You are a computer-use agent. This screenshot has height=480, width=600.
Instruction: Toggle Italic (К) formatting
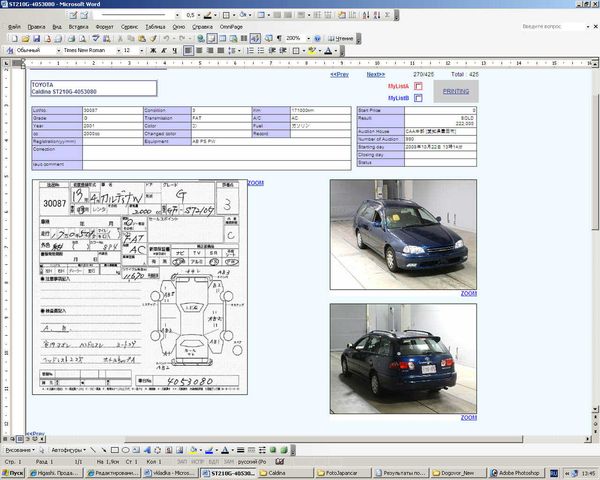164,51
